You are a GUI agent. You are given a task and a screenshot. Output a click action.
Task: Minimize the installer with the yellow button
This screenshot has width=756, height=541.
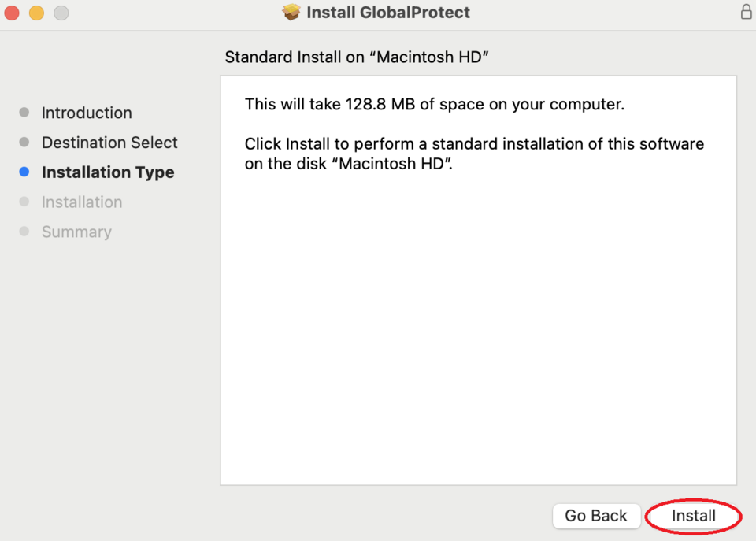click(36, 13)
